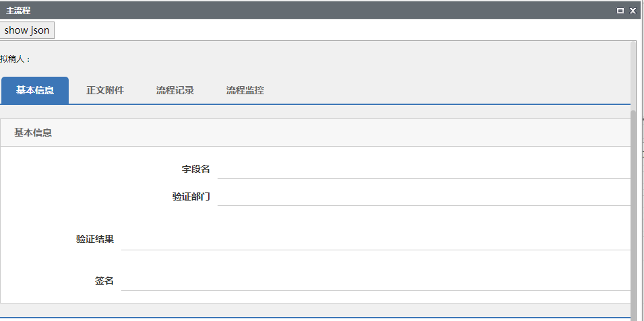The height and width of the screenshot is (321, 644).
Task: Click the show json button
Action: pyautogui.click(x=27, y=30)
